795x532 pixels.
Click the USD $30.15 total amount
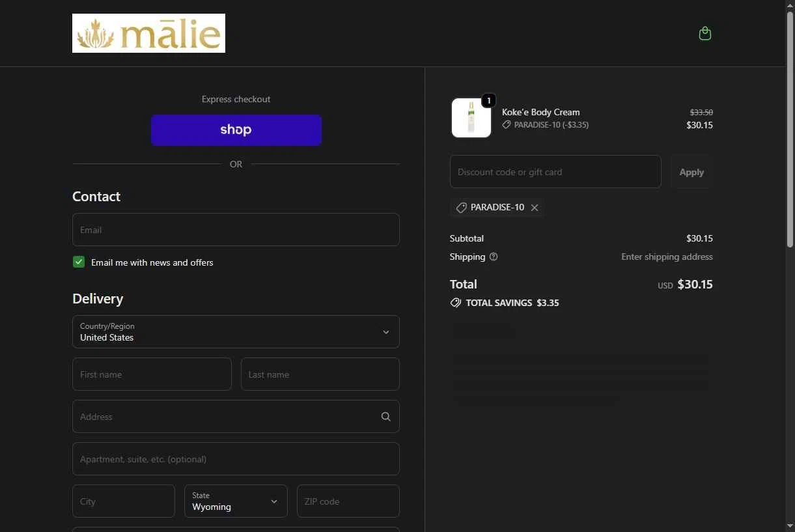point(685,285)
